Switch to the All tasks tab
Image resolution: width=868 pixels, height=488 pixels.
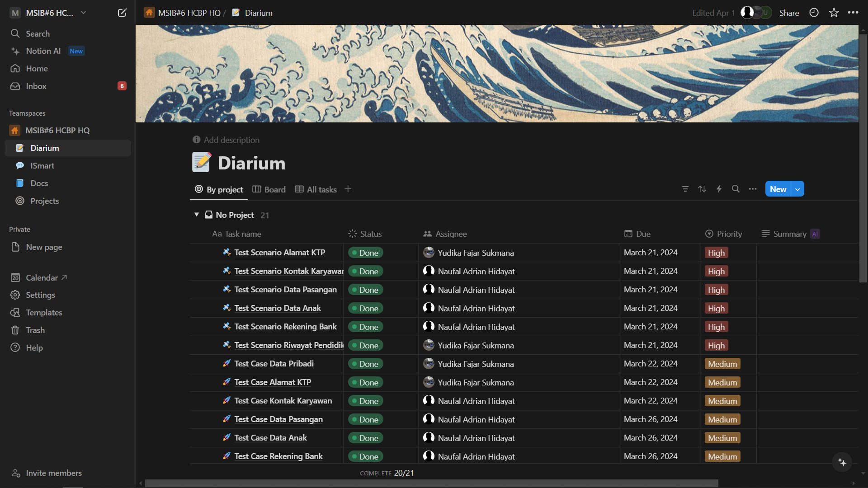click(316, 189)
